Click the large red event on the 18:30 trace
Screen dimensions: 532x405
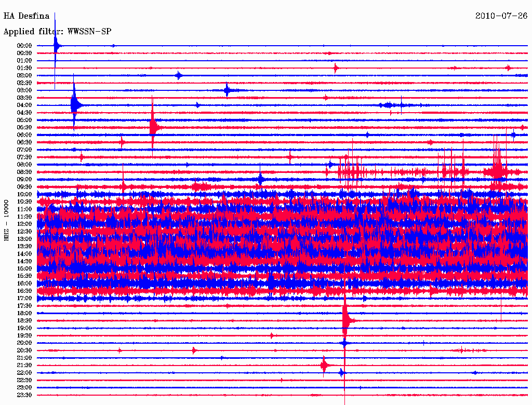[346, 321]
